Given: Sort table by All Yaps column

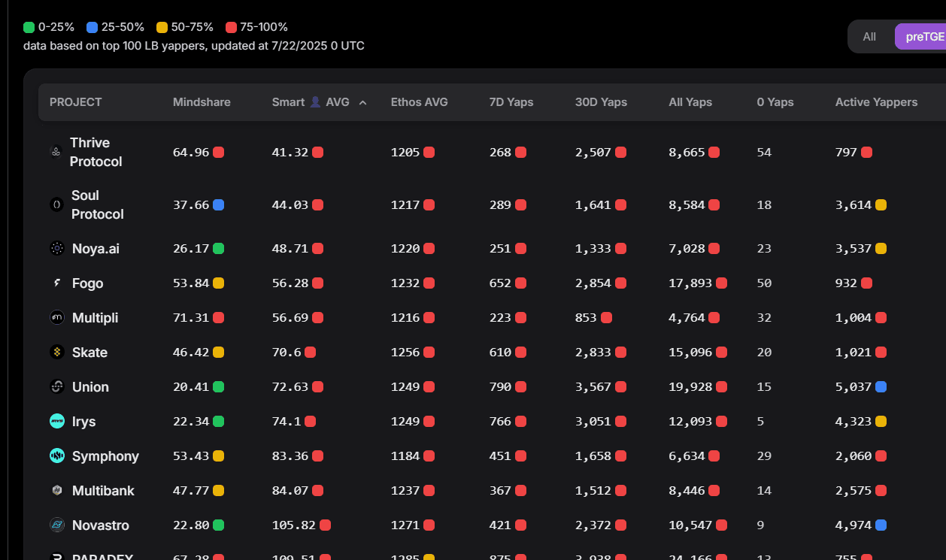Looking at the screenshot, I should pyautogui.click(x=690, y=102).
